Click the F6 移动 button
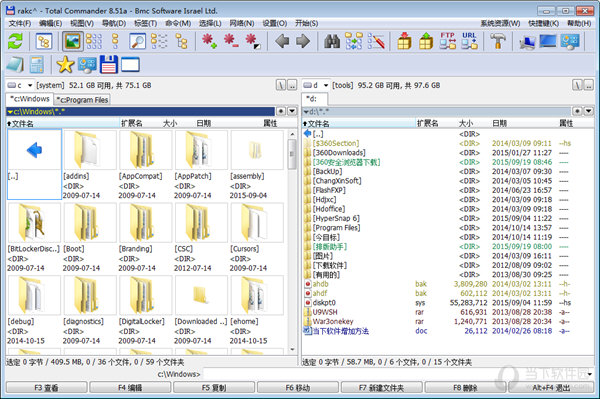 (x=298, y=388)
